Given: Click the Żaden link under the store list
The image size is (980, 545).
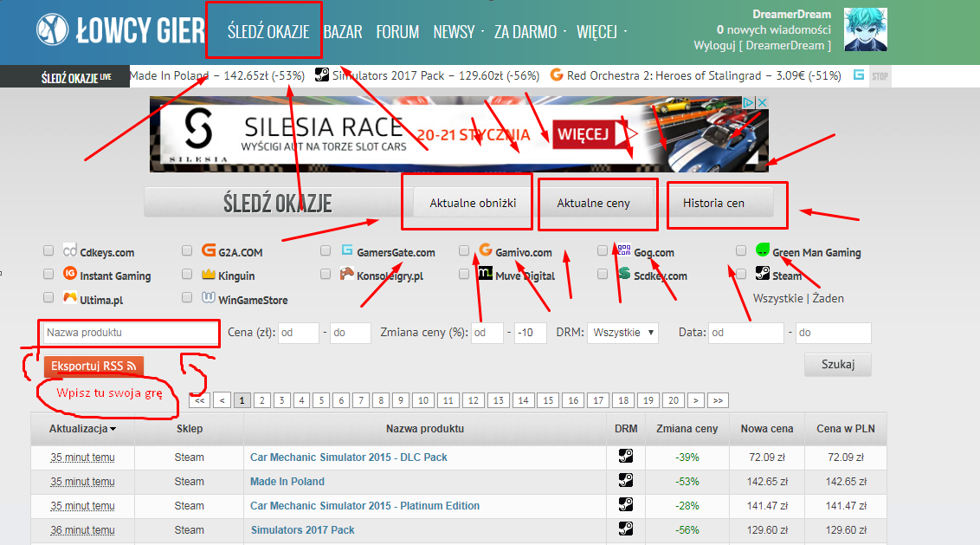Looking at the screenshot, I should point(828,298).
